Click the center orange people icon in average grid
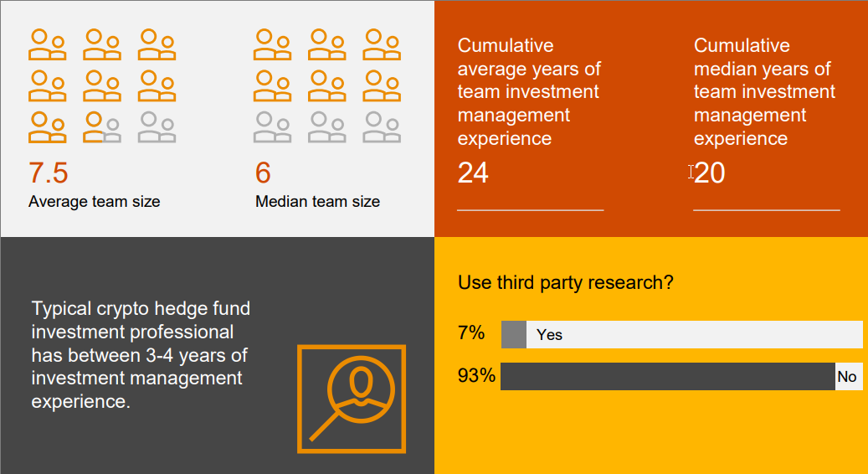 102,86
